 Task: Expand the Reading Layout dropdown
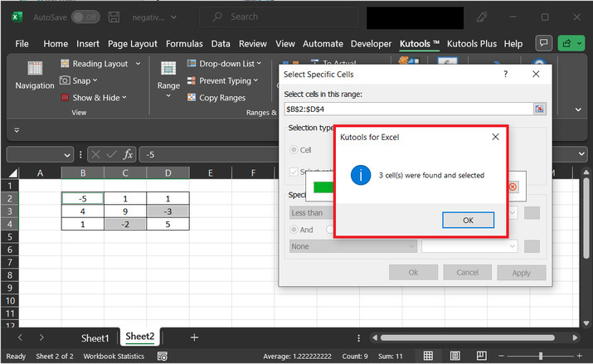[x=138, y=64]
